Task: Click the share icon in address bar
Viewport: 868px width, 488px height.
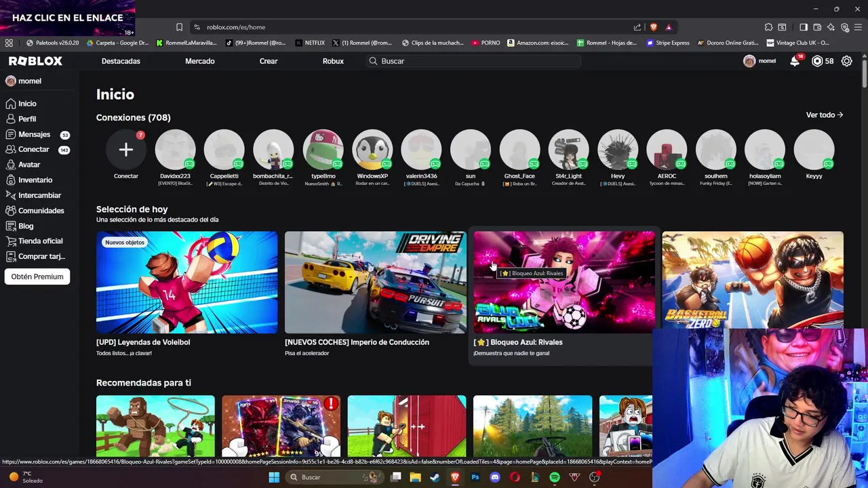Action: (637, 27)
